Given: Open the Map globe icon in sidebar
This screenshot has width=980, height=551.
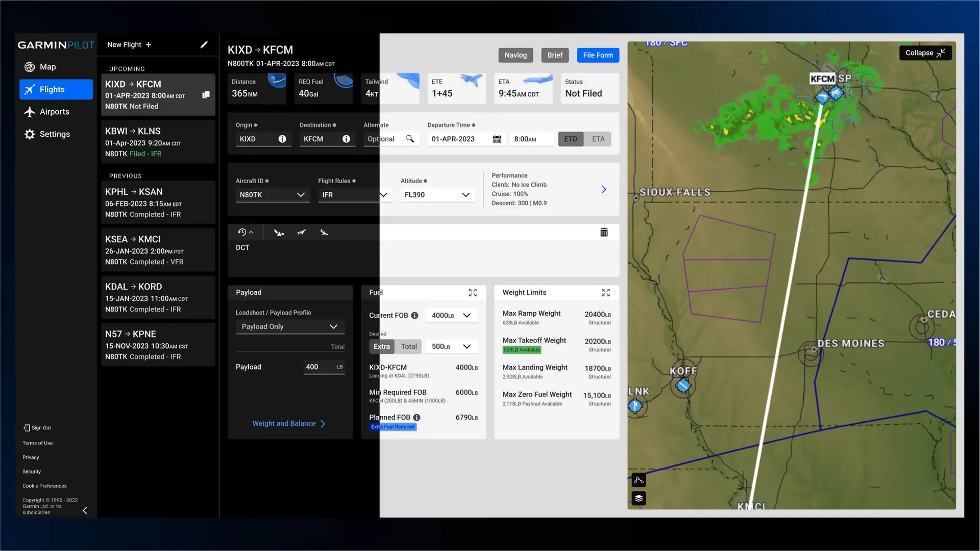Looking at the screenshot, I should pos(30,67).
